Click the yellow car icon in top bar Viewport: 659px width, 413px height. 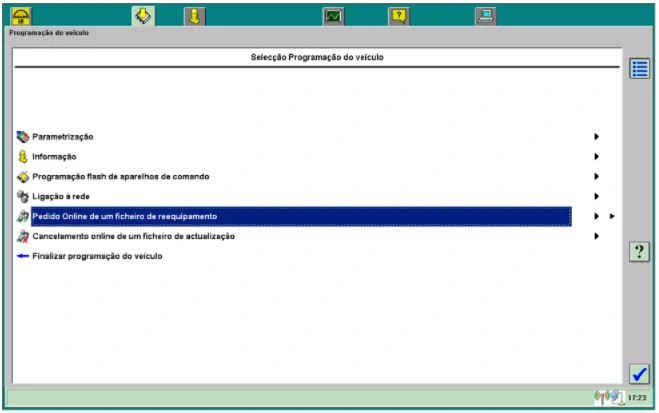pyautogui.click(x=22, y=15)
